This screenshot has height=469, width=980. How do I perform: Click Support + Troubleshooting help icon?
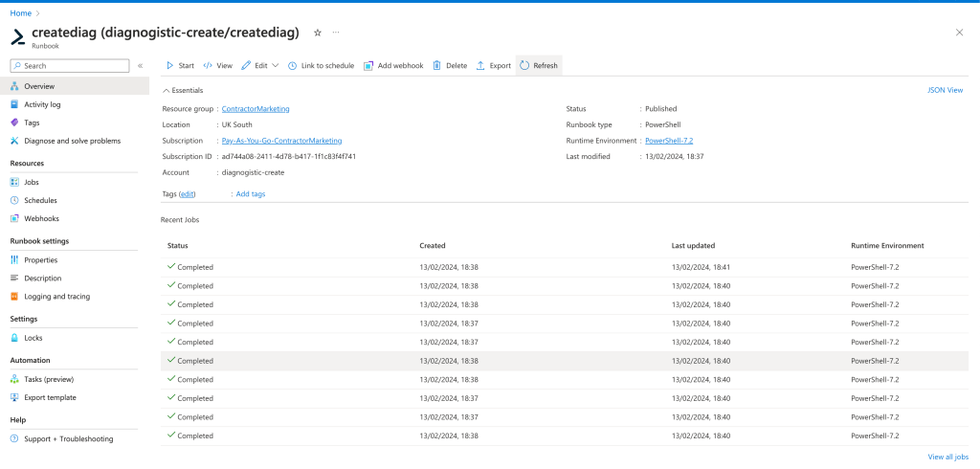(15, 439)
